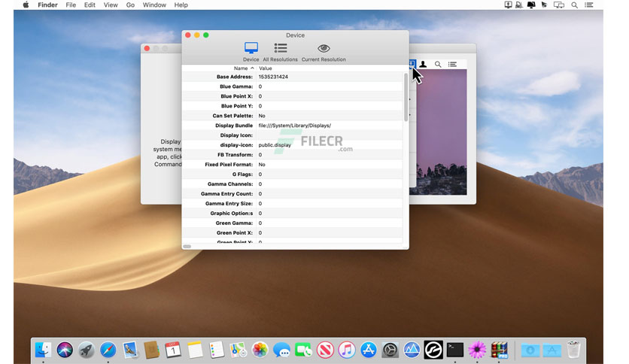
Task: Open Launchpad from the Dock
Action: (87, 350)
